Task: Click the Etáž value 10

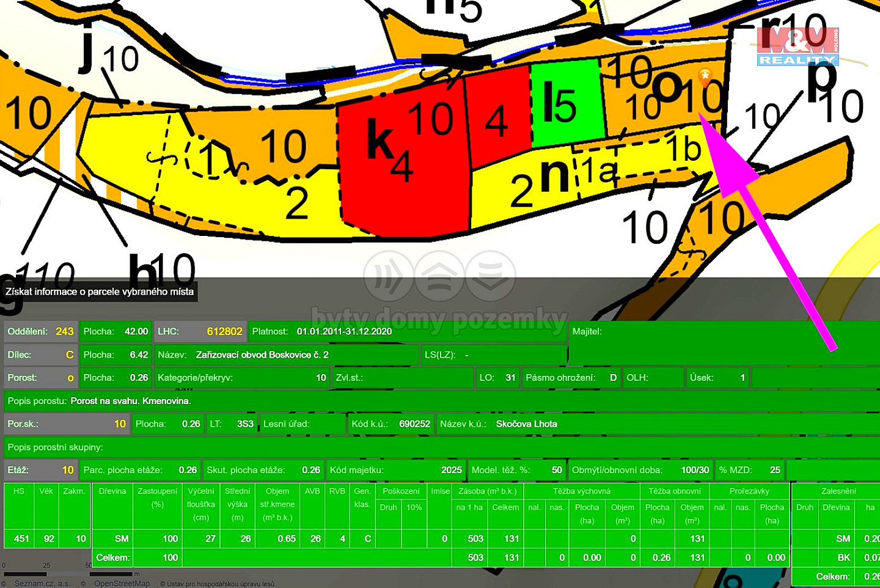Action: (68, 470)
